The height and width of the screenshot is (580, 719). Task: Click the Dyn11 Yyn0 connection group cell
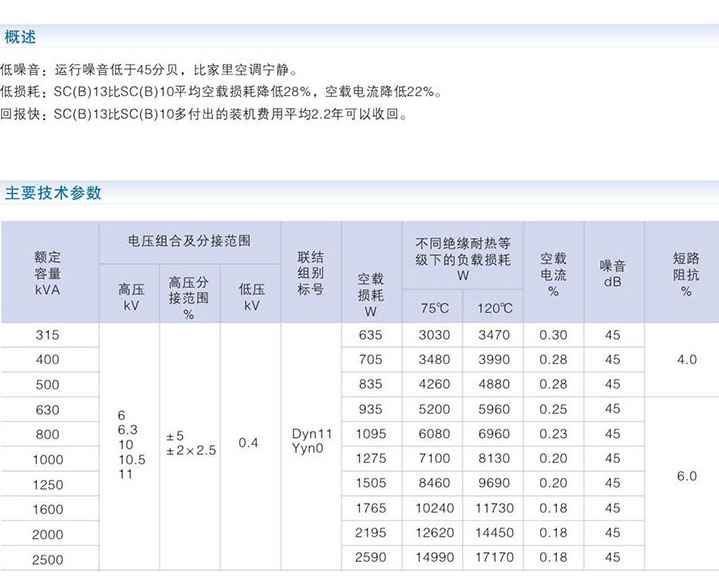click(x=311, y=442)
